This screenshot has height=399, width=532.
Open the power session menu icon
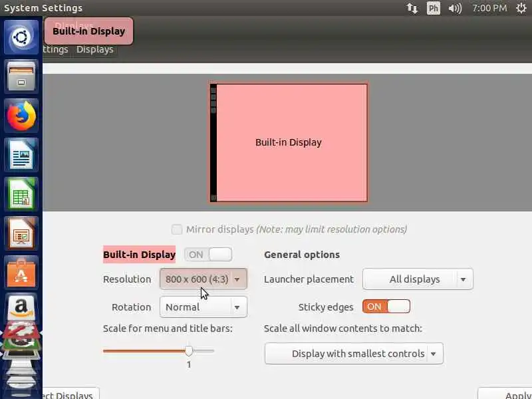(x=521, y=8)
